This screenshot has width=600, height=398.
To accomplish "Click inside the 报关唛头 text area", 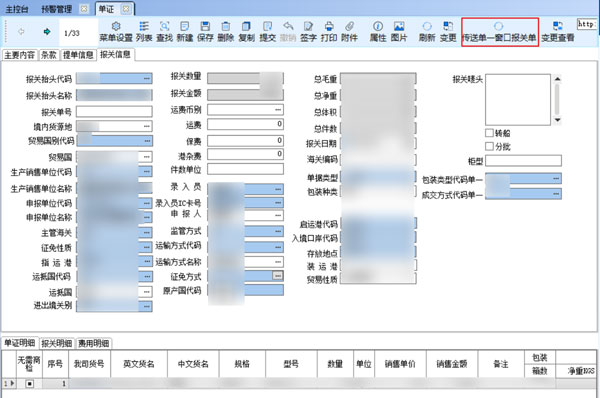I will tap(518, 100).
